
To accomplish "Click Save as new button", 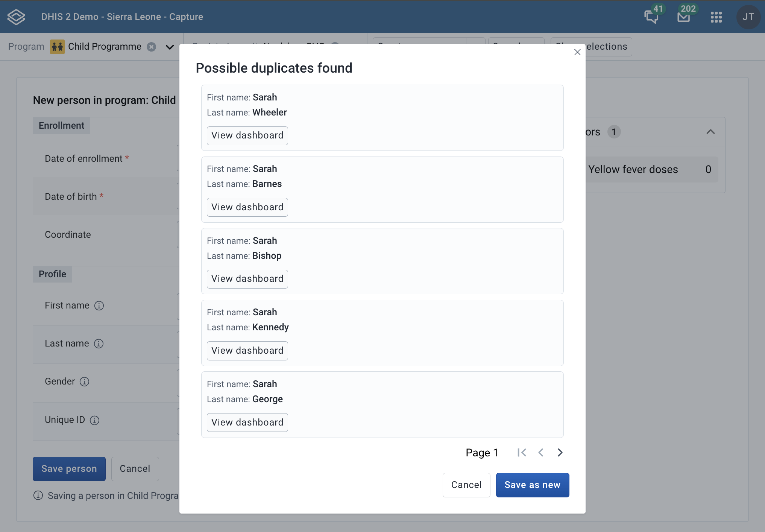I will tap(532, 485).
